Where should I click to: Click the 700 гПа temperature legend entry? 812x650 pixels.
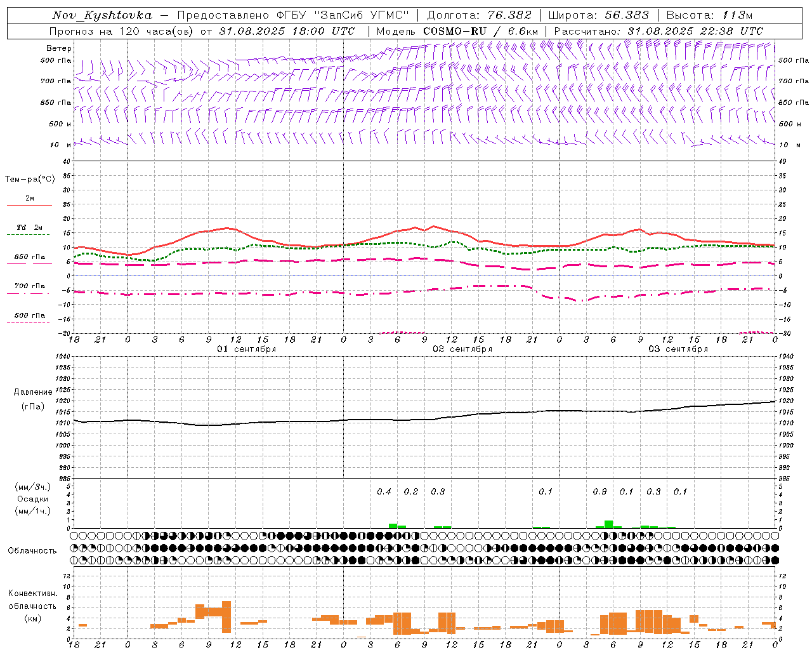(29, 286)
